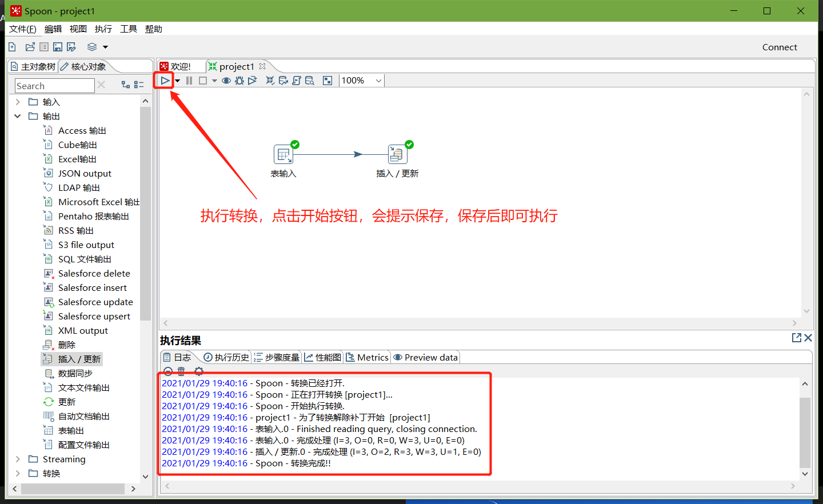Generate SQL for the transformation icon

pyautogui.click(x=297, y=81)
